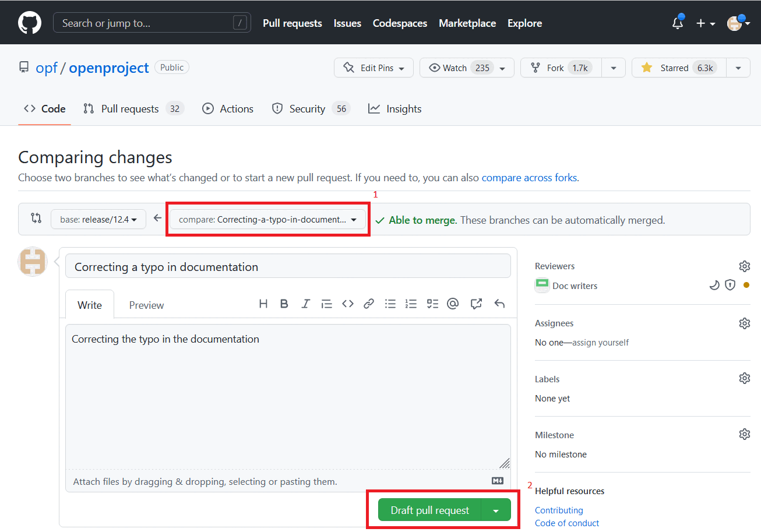The height and width of the screenshot is (532, 761).
Task: Open the repository Insights tab
Action: point(394,108)
